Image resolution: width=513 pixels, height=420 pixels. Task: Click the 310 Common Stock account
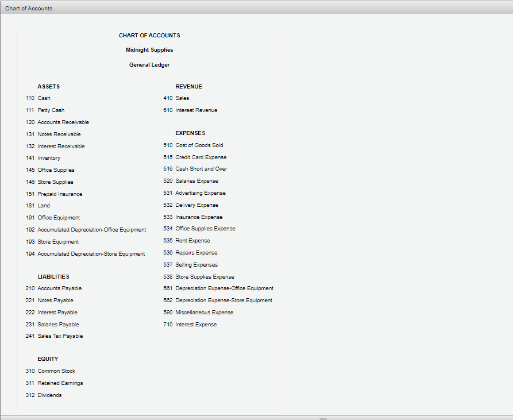pyautogui.click(x=51, y=371)
